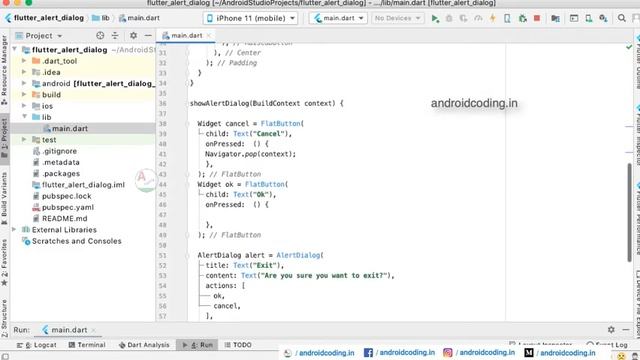The image size is (640, 360).
Task: Run main.dart with green play icon
Action: 435,18
